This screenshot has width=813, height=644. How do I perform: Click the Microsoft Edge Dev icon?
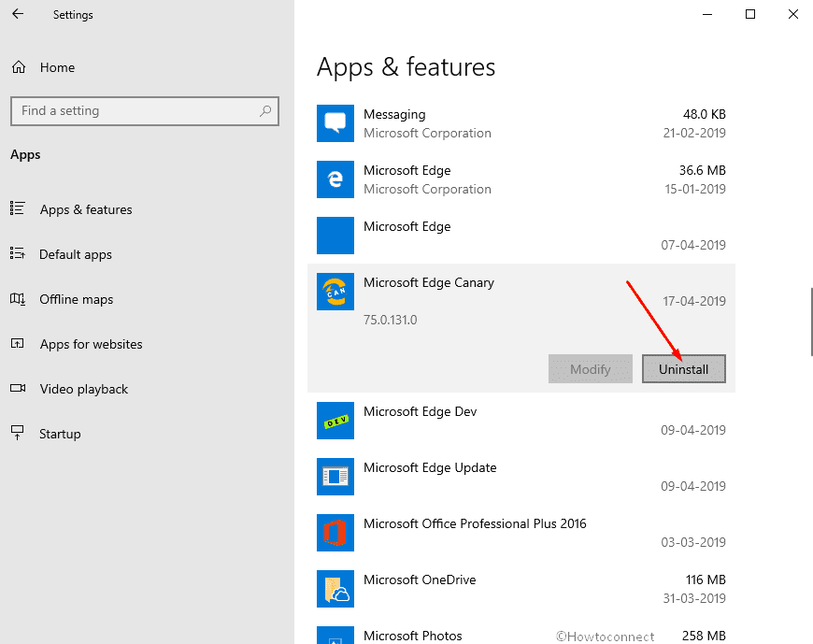coord(335,421)
